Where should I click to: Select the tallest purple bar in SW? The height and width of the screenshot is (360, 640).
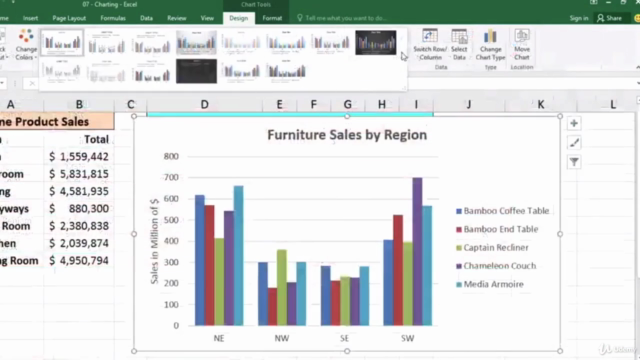pyautogui.click(x=417, y=251)
